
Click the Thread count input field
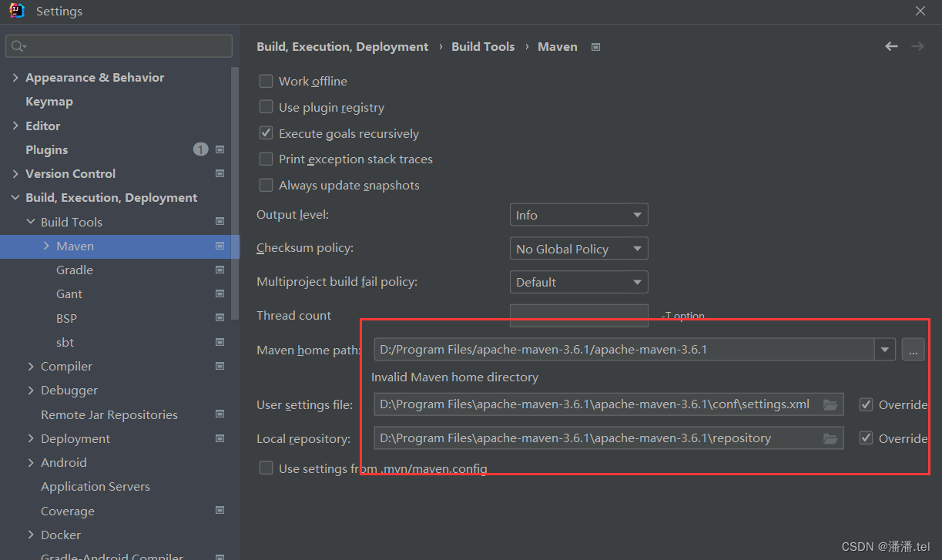[579, 315]
